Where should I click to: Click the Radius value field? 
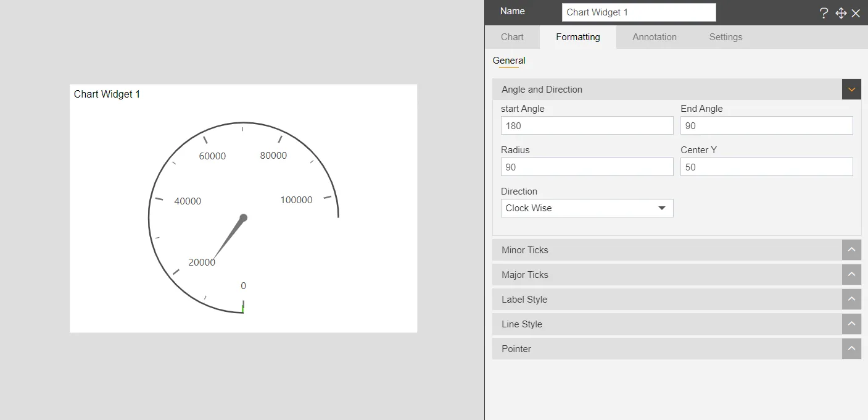[586, 167]
